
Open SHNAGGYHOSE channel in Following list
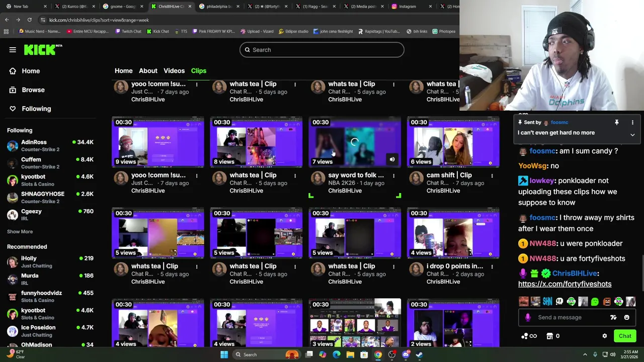(50, 197)
